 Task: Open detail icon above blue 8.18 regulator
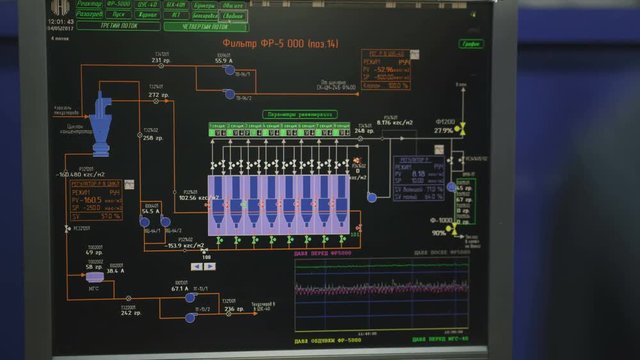(x=439, y=150)
